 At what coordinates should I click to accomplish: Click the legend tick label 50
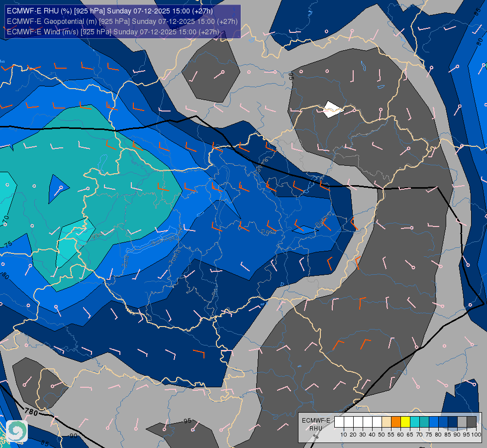pos(382,435)
